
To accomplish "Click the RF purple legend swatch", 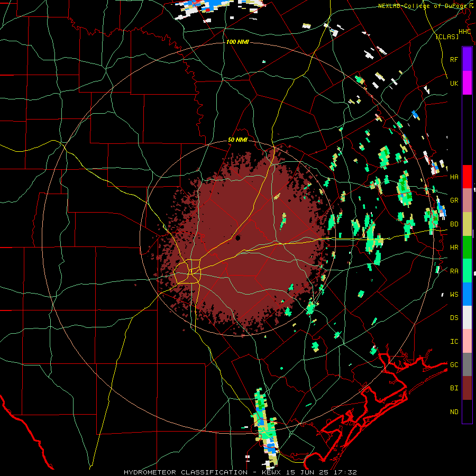I will point(467,59).
